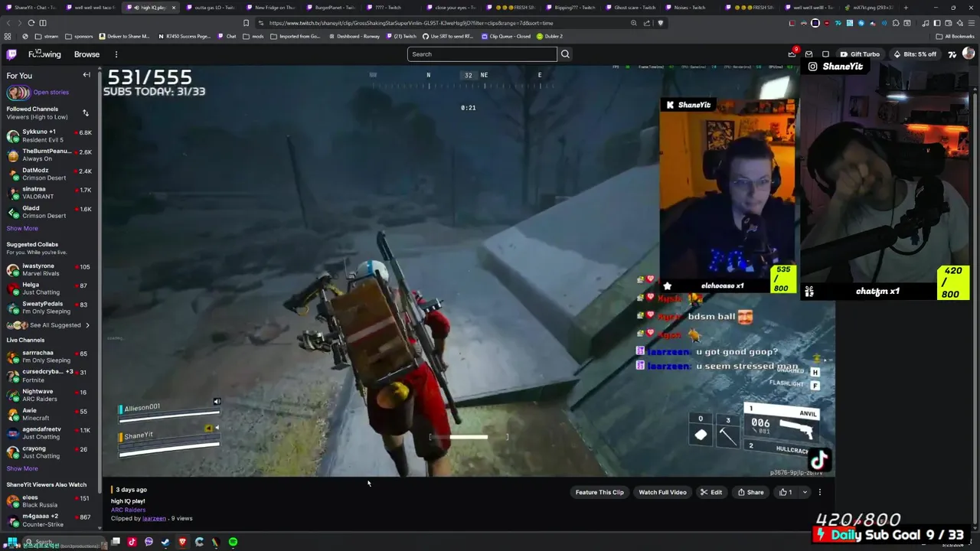This screenshot has height=551, width=980.
Task: Open user profile avatar menu
Action: (969, 54)
